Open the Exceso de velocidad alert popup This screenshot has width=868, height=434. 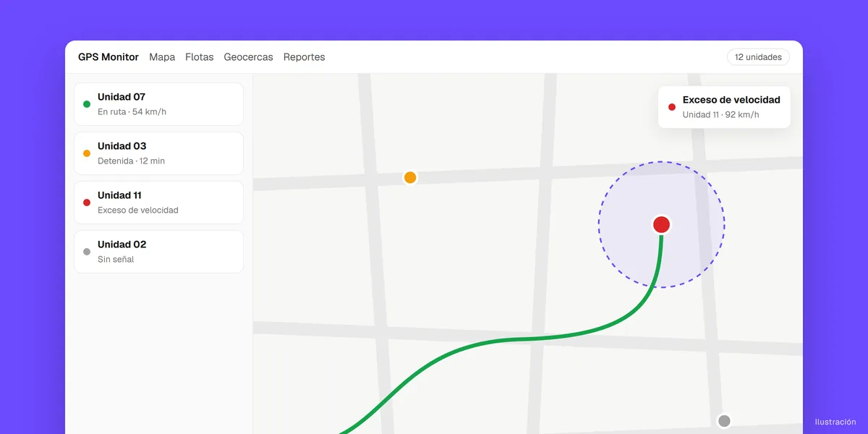click(x=724, y=107)
